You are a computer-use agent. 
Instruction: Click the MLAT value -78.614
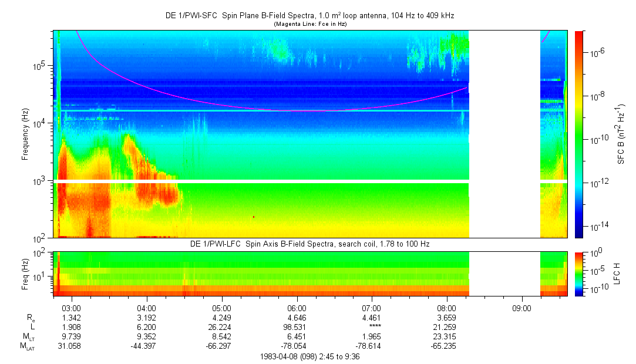368,346
